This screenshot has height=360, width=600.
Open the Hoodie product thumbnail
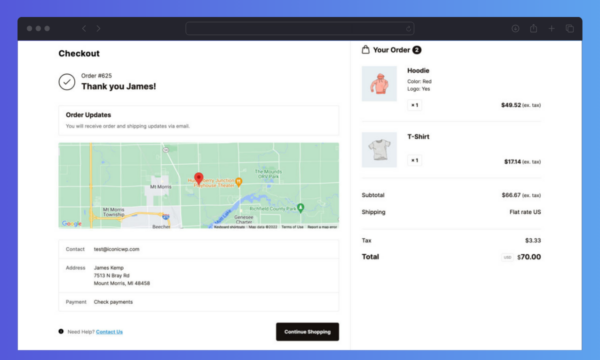[379, 83]
